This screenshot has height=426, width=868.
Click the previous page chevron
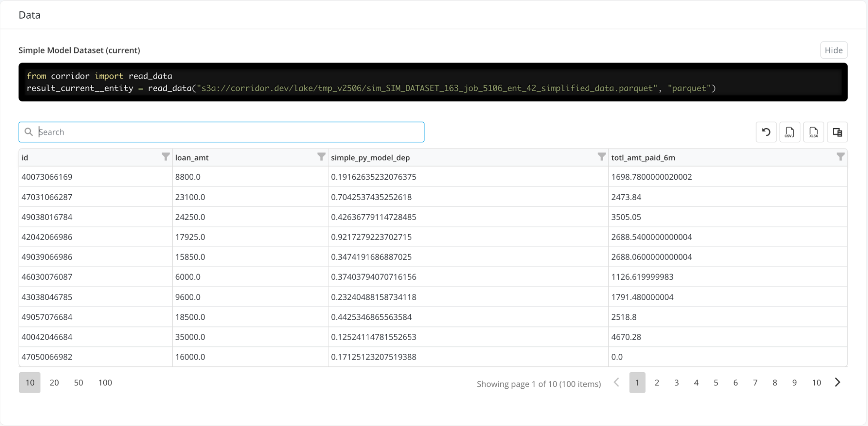coord(616,383)
